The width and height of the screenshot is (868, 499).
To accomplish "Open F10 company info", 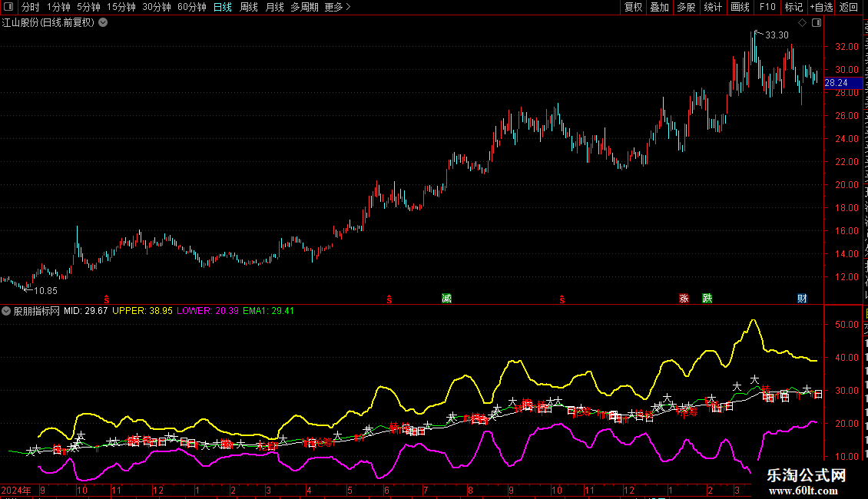I will coord(767,7).
